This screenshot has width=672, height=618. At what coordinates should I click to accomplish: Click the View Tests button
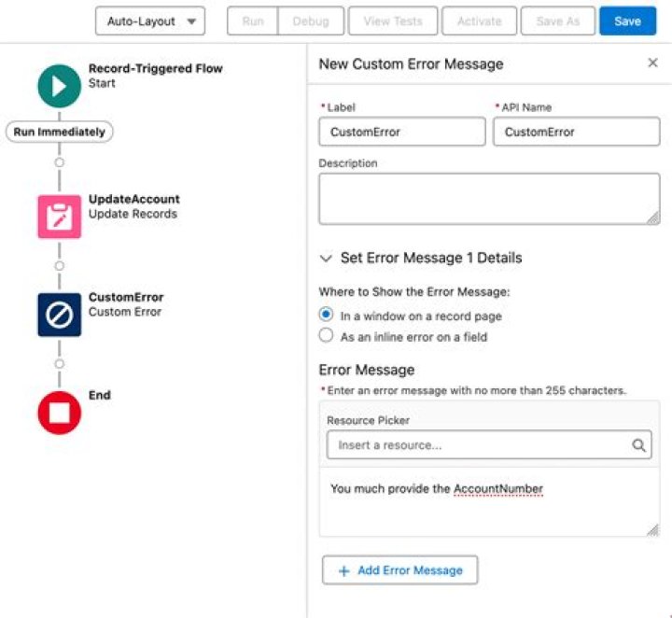(393, 21)
